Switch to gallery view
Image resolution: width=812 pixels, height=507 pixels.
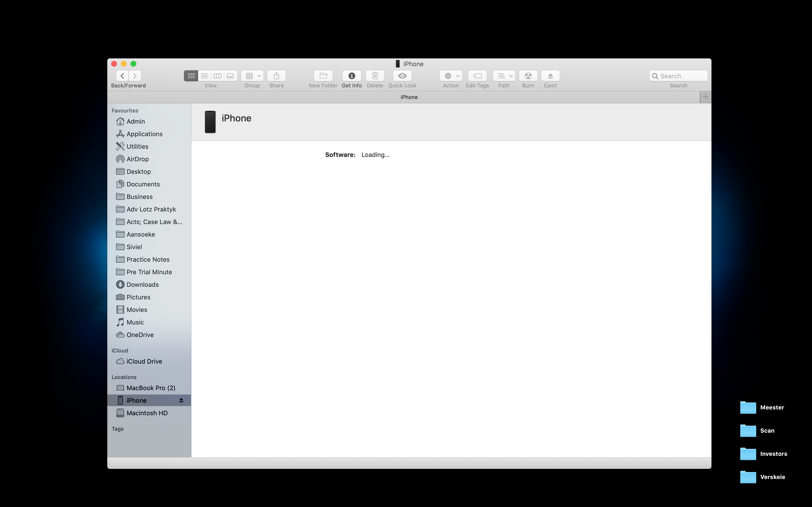click(x=230, y=76)
